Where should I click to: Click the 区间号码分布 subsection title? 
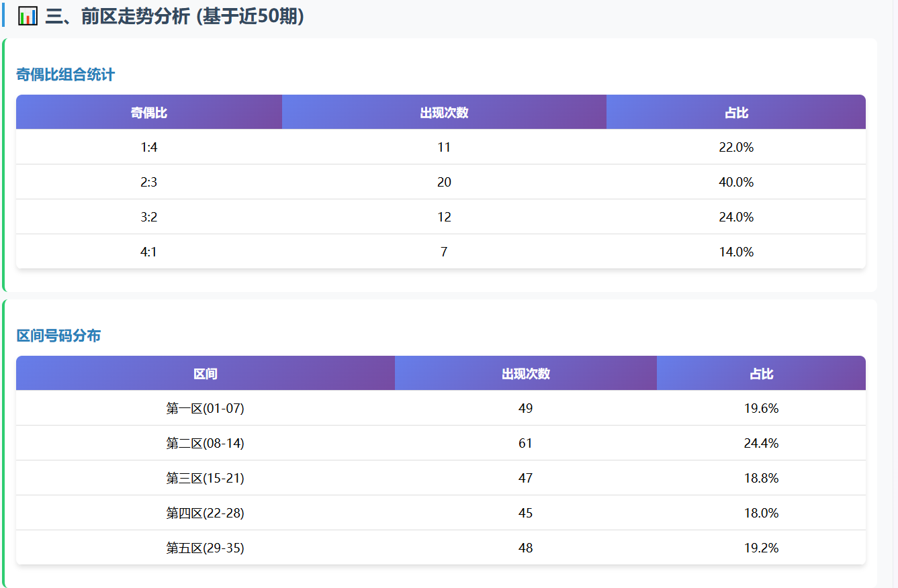[x=58, y=336]
